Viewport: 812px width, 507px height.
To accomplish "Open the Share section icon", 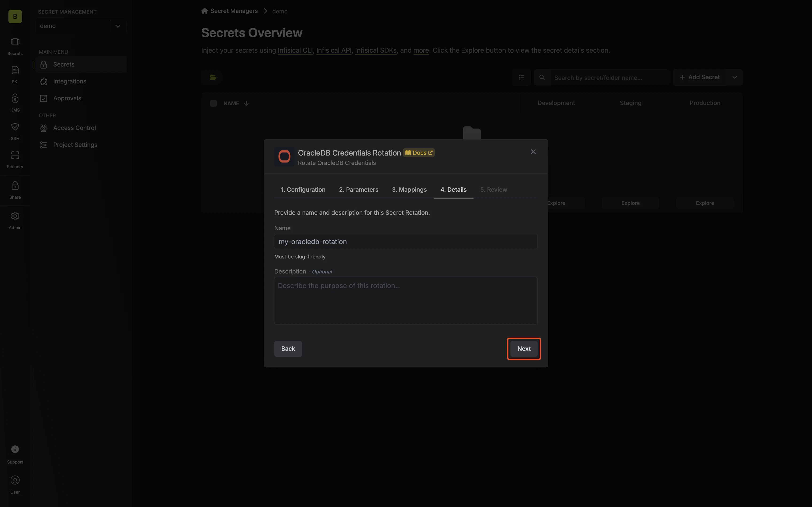I will pos(15,190).
